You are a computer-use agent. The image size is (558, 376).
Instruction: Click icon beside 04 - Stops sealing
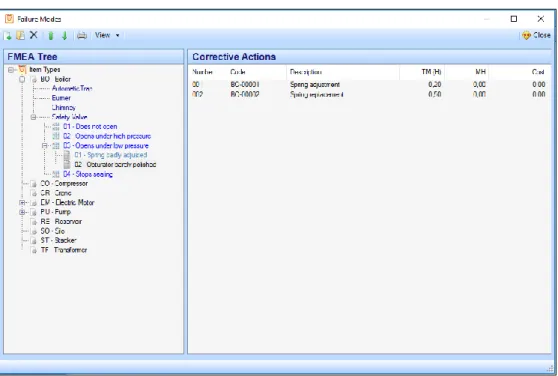(56, 174)
